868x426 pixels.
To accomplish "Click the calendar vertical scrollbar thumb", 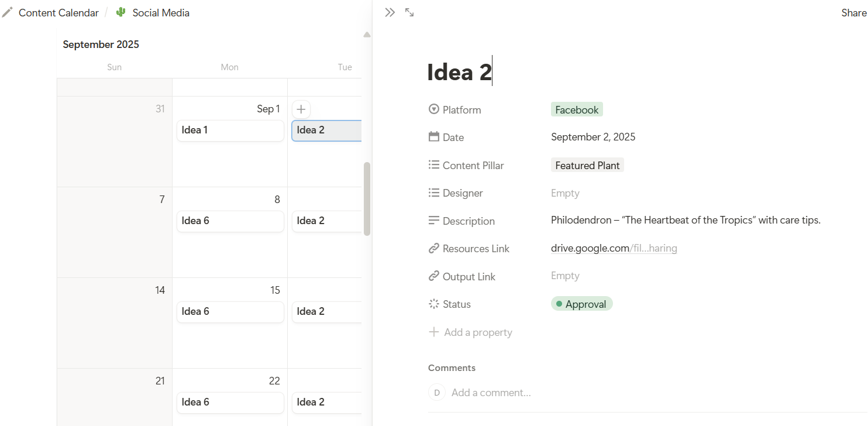I will 367,199.
